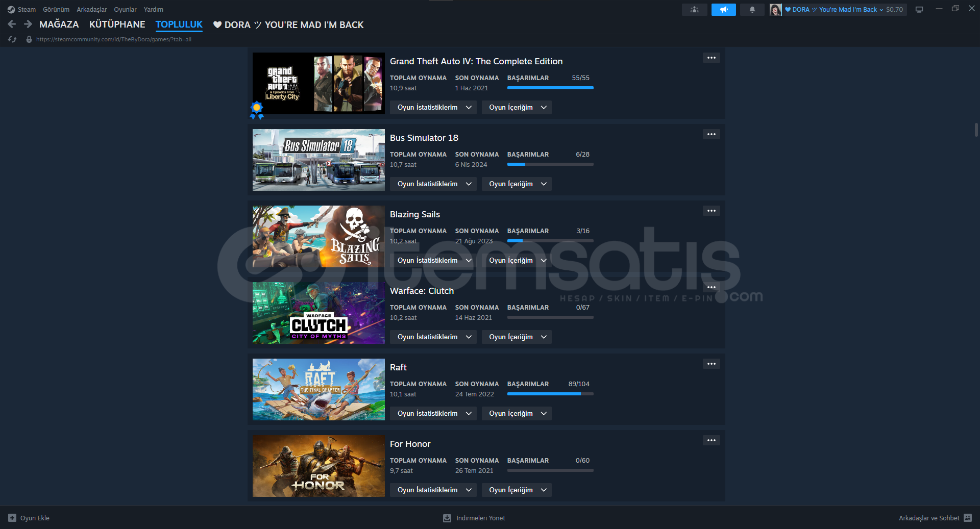Open the Oyunlar menu
The height and width of the screenshot is (529, 980).
[125, 10]
